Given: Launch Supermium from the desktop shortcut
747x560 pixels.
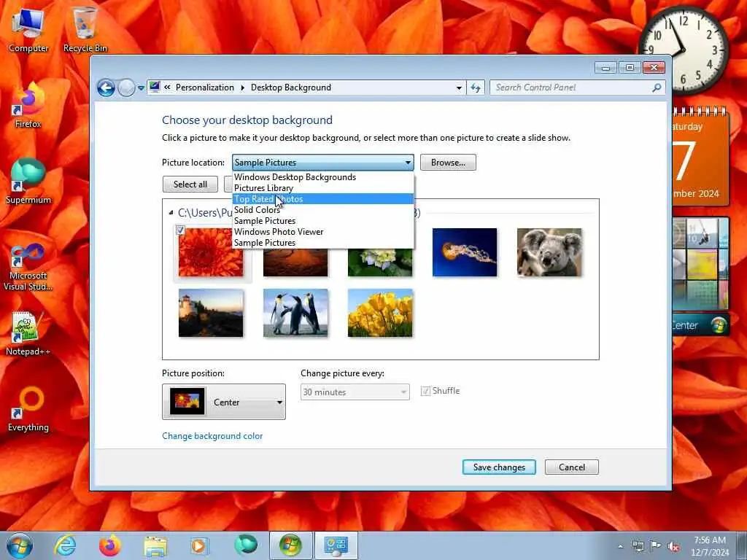Looking at the screenshot, I should 28,182.
